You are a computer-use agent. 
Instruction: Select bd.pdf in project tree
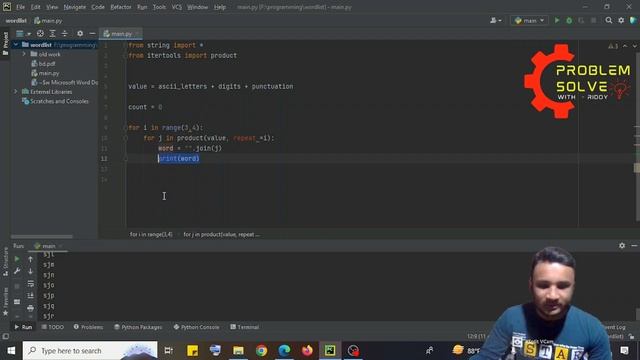[x=44, y=64]
